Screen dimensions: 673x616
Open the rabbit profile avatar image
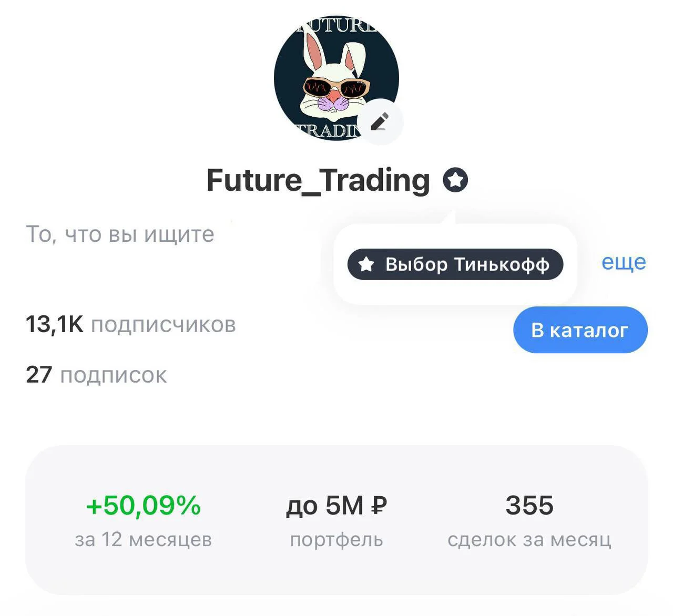pyautogui.click(x=336, y=78)
